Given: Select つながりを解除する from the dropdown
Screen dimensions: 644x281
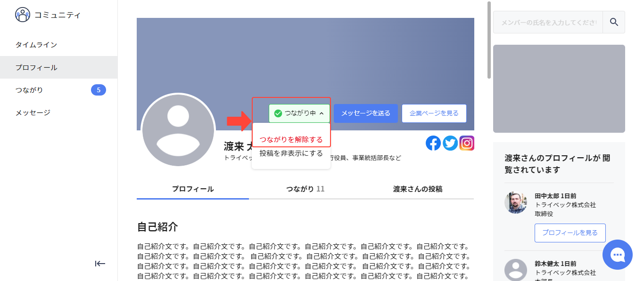Looking at the screenshot, I should pos(291,139).
